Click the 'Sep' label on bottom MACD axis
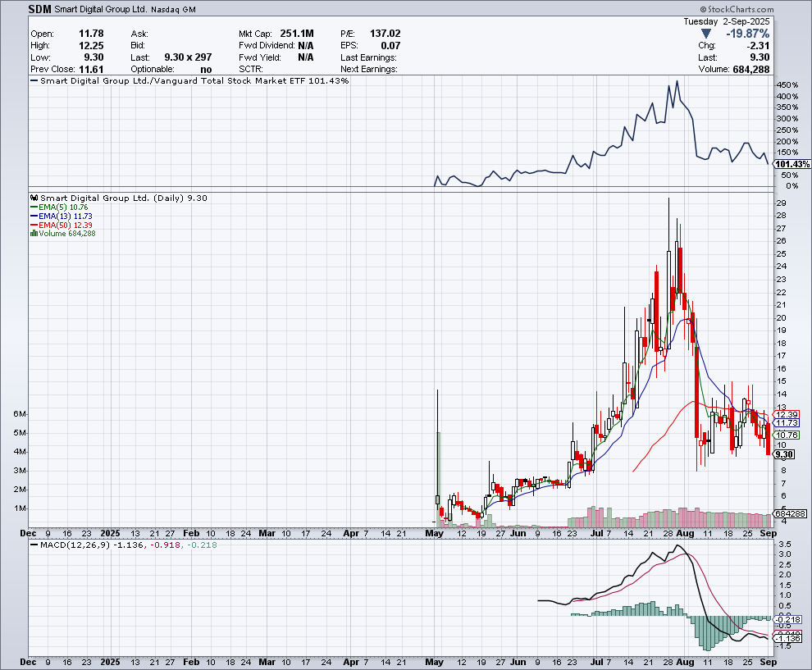The image size is (812, 670). point(768,662)
